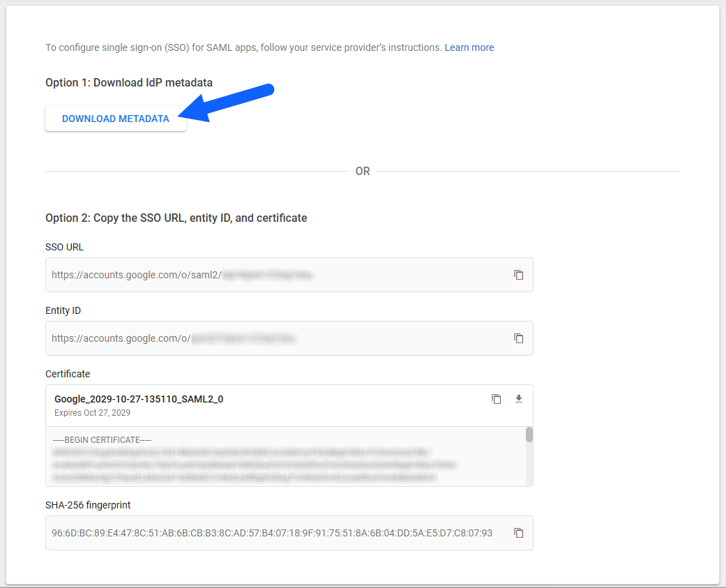Viewport: 726px width, 588px height.
Task: Click the BEGIN CERTIFICATE line
Action: tap(103, 439)
